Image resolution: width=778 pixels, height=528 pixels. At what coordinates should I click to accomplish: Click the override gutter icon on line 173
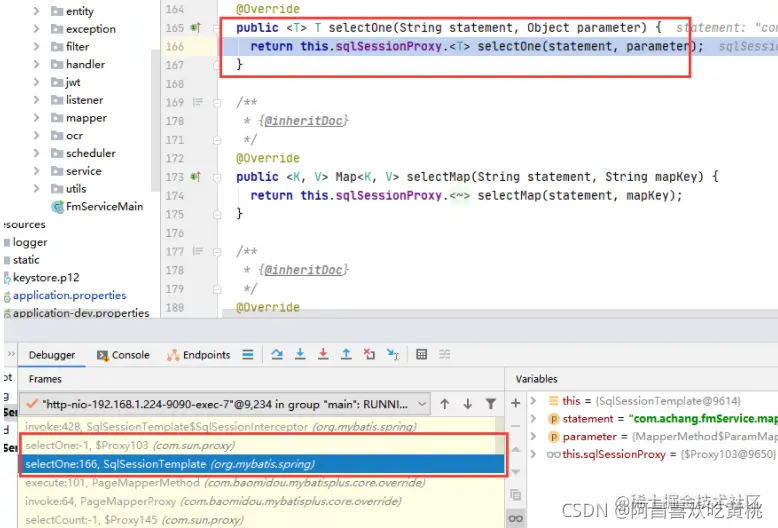click(x=195, y=177)
